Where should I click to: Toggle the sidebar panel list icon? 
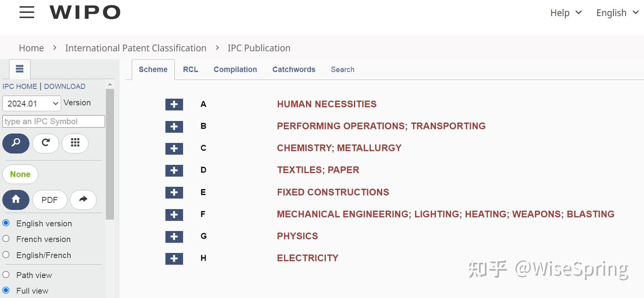[20, 69]
